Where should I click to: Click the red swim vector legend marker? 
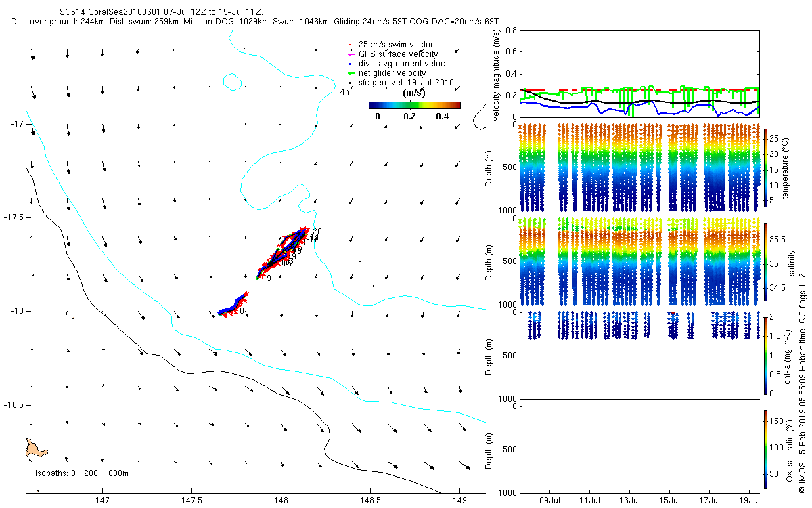click(x=351, y=45)
